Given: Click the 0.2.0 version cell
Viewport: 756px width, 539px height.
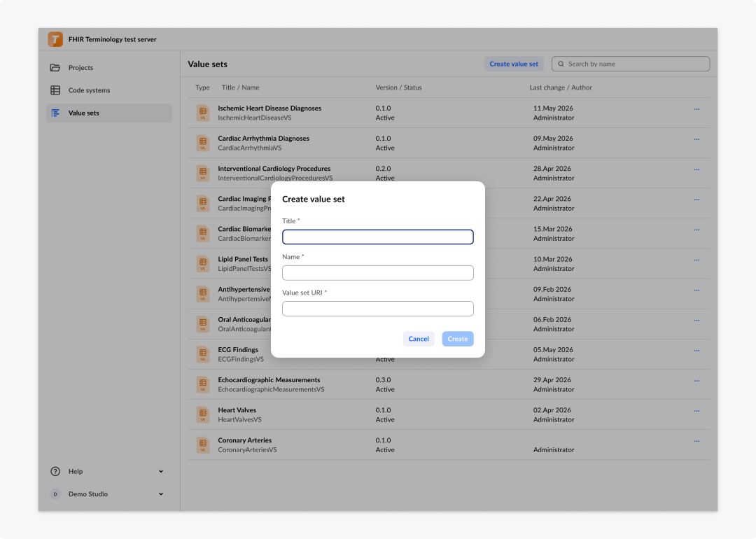Looking at the screenshot, I should point(384,169).
